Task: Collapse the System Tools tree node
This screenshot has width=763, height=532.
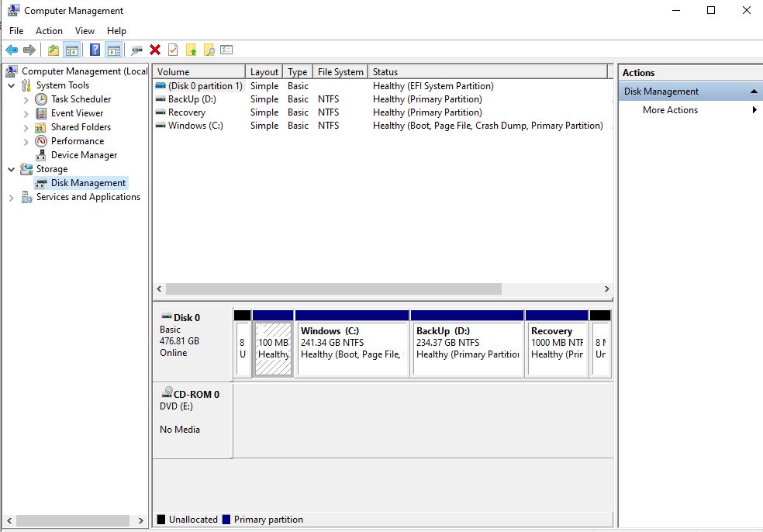Action: coord(11,85)
